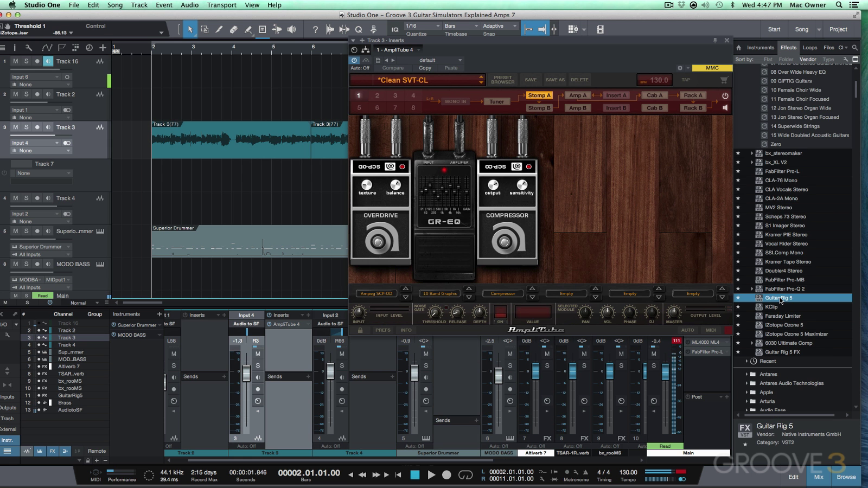Activate the Mute tool
Viewport: 868px width, 488px height.
pyautogui.click(x=263, y=29)
